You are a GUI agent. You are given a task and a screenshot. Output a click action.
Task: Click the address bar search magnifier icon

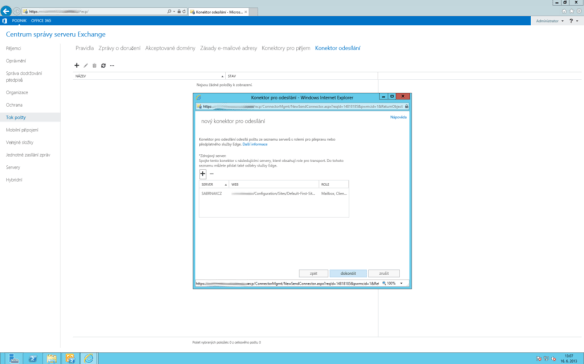169,12
